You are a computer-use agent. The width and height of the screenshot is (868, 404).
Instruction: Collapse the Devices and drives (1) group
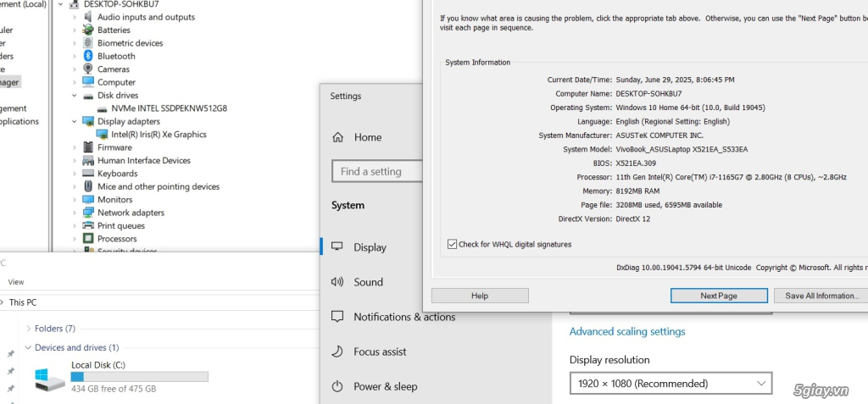tap(28, 347)
